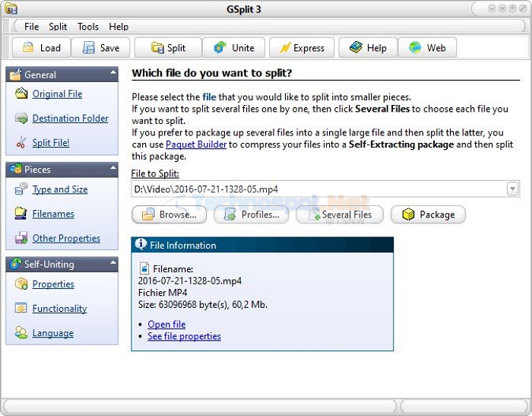Click the Destination Folder icon
The width and height of the screenshot is (532, 416).
click(21, 118)
